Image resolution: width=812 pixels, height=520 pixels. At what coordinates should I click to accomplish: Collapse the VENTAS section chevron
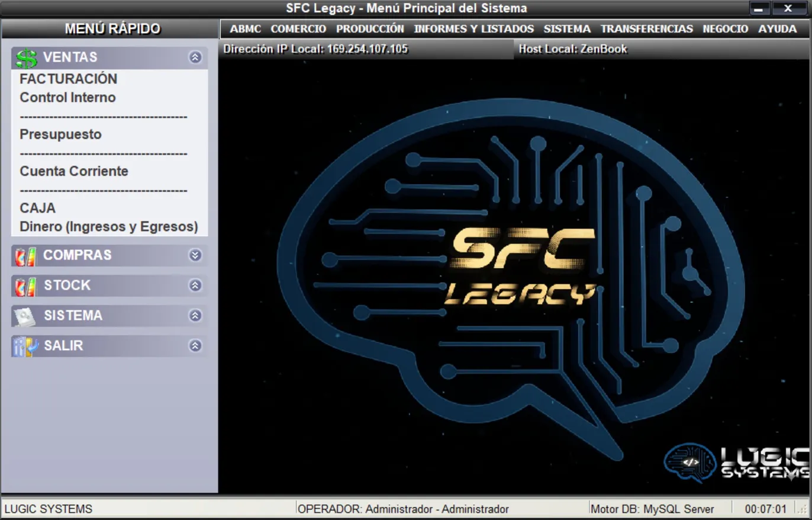point(195,57)
